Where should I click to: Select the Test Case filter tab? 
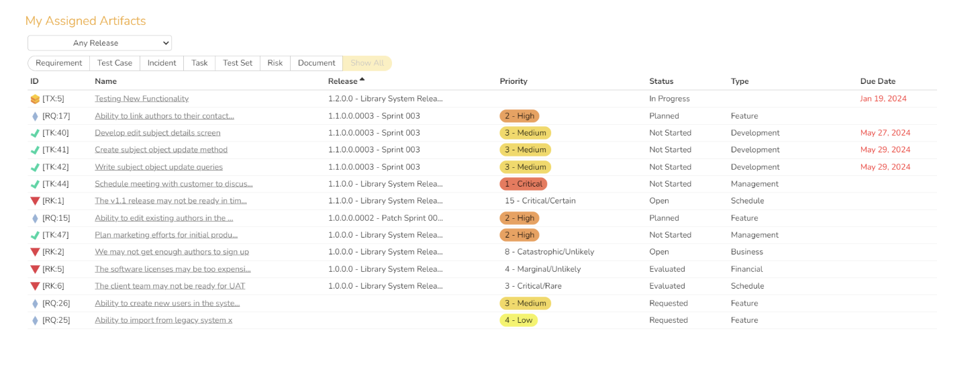115,63
